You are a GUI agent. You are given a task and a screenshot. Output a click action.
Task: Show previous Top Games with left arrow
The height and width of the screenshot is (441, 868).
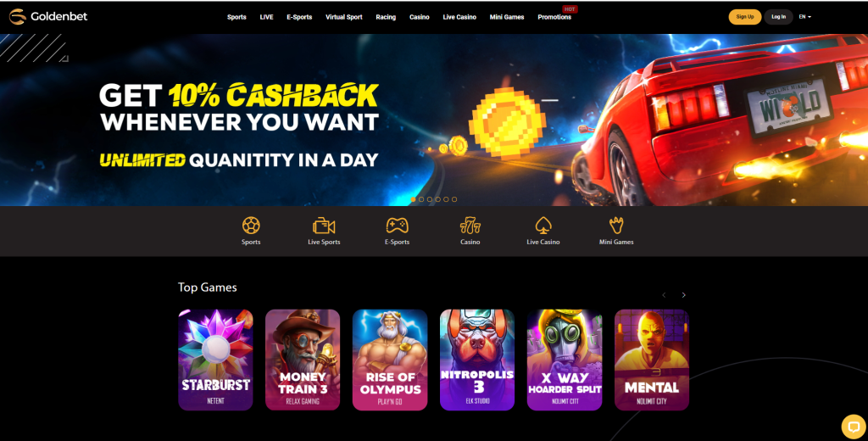click(664, 295)
